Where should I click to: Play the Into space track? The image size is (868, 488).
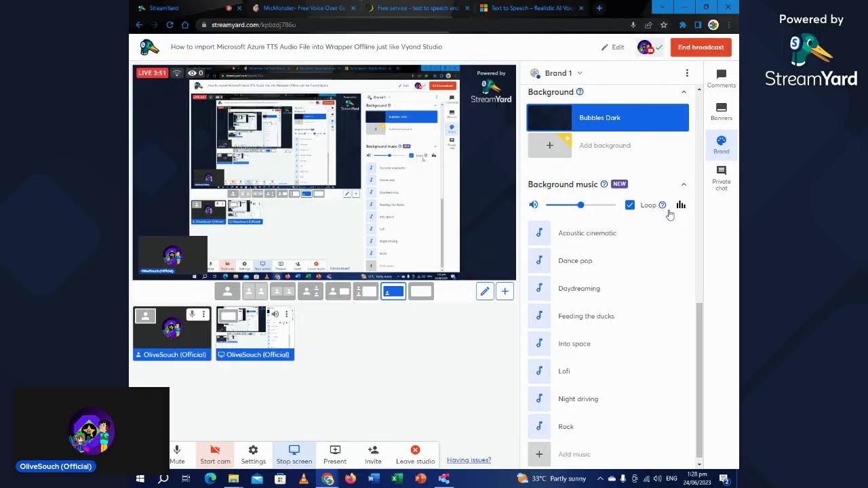click(x=608, y=344)
